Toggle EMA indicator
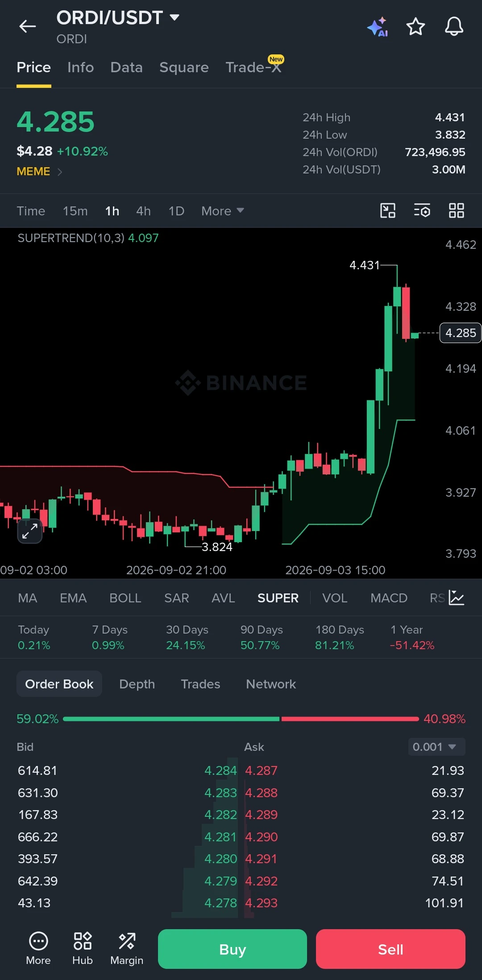The image size is (482, 980). pyautogui.click(x=73, y=598)
